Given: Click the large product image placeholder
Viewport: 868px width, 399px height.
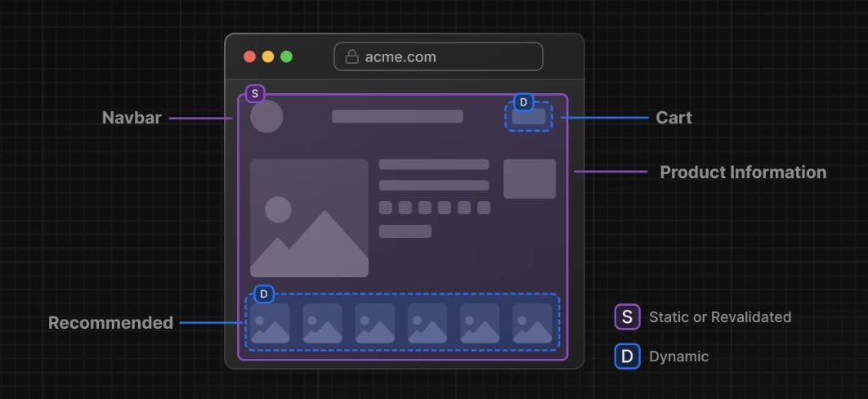Looking at the screenshot, I should 309,218.
